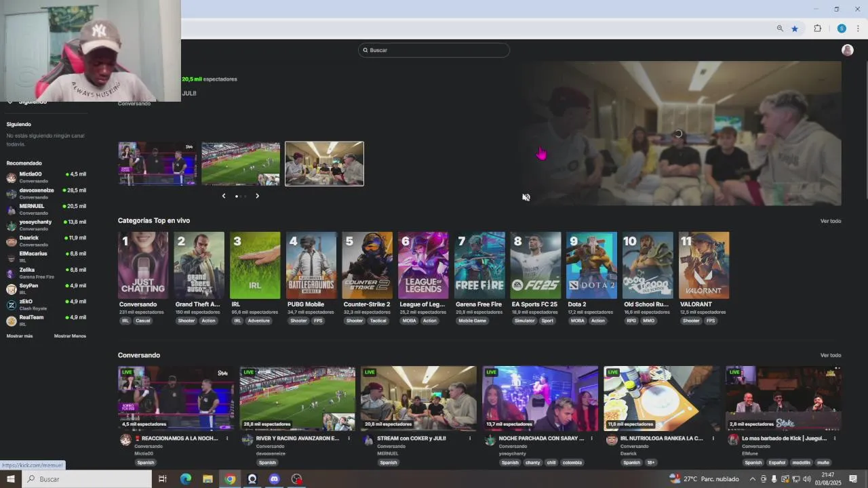
Task: Open Garena Free Fire category cover
Action: [479, 266]
